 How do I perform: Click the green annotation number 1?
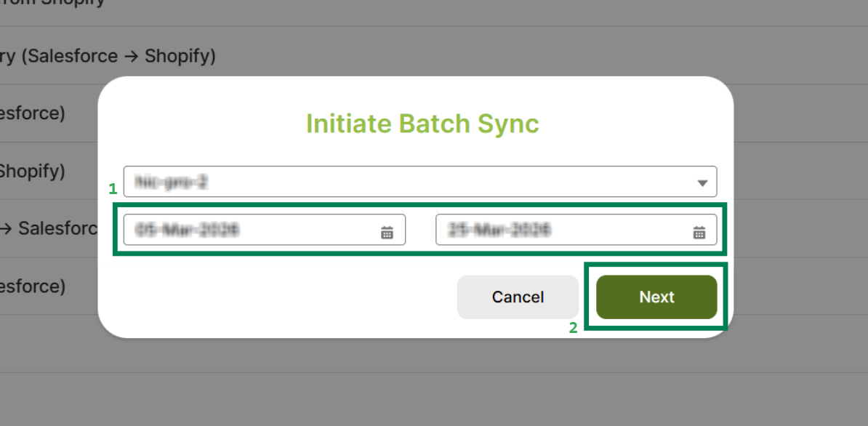click(113, 189)
